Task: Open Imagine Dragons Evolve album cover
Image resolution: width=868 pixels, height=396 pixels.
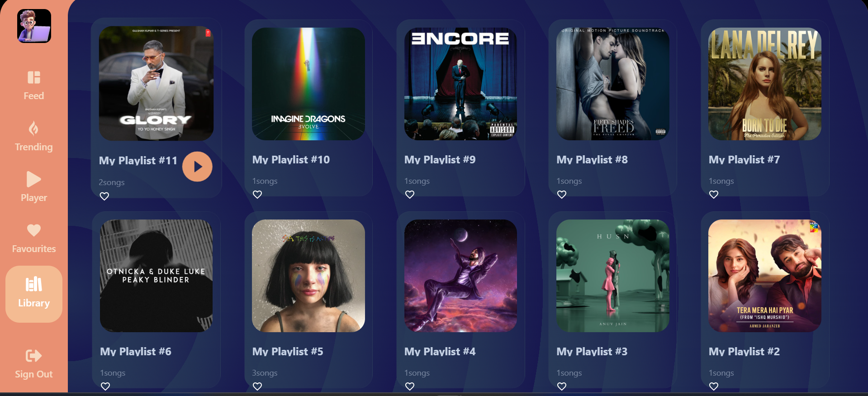Action: click(308, 84)
